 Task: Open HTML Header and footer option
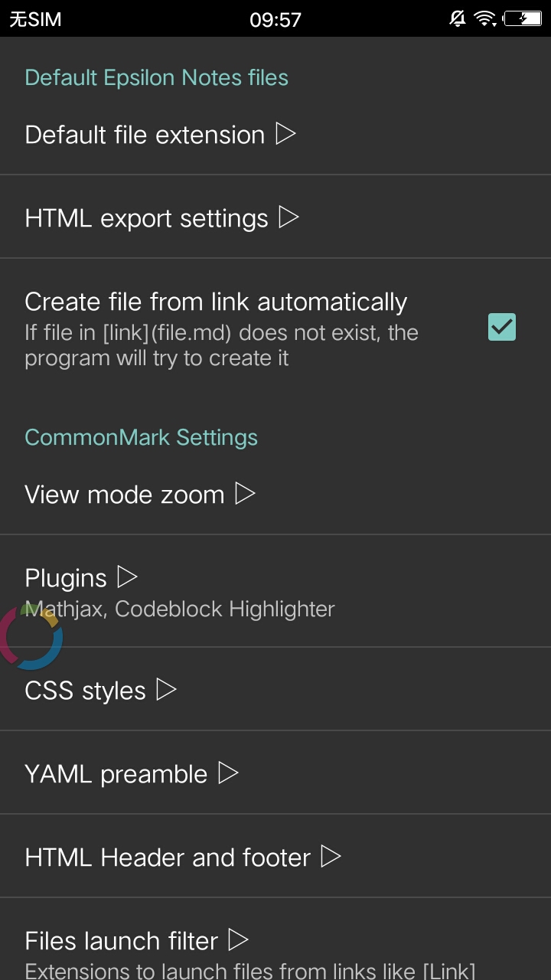point(275,856)
